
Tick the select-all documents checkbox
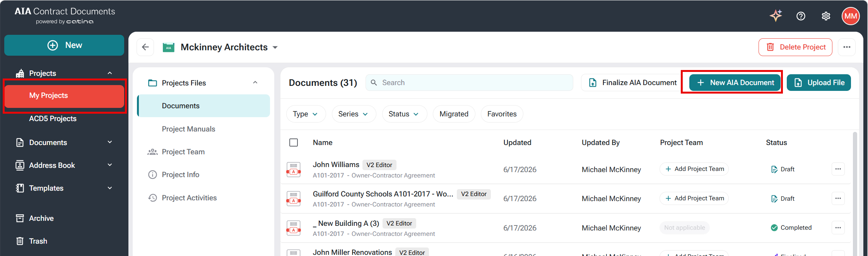coord(294,143)
